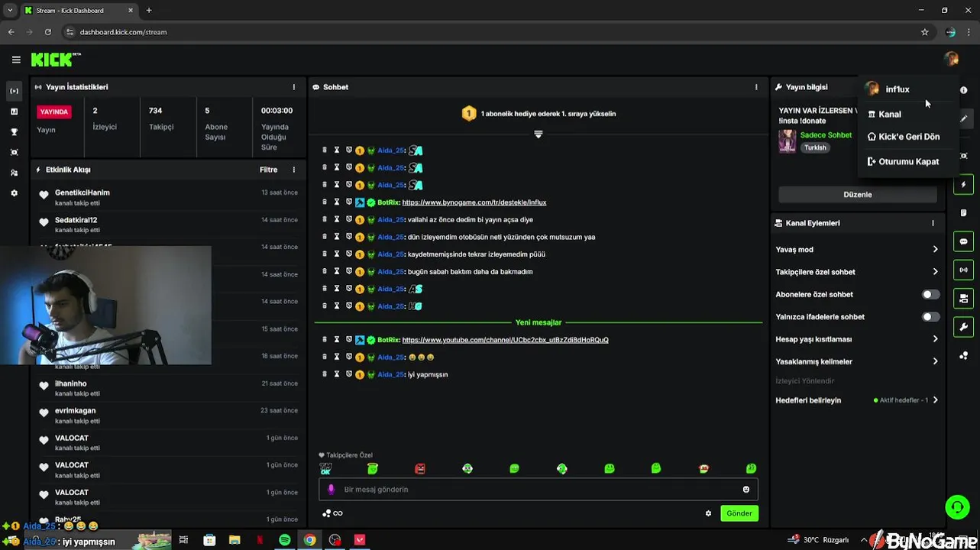Open the Yayın İstatistikleri panel options menu
The width and height of the screenshot is (980, 550).
pos(294,87)
